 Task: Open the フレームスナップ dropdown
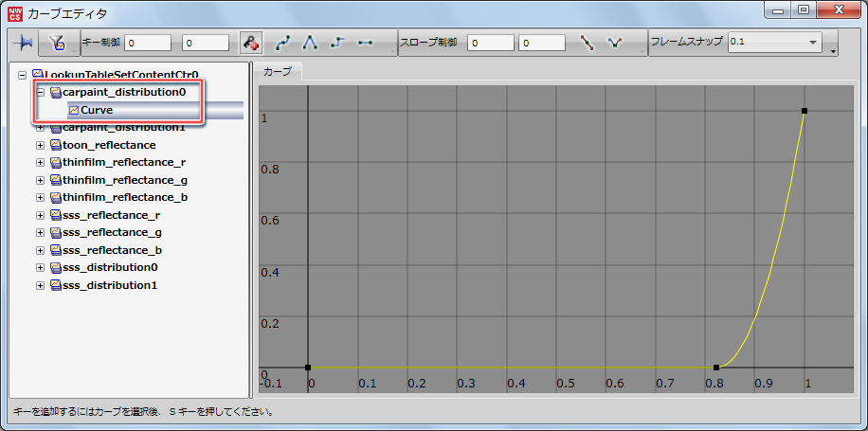(x=812, y=43)
